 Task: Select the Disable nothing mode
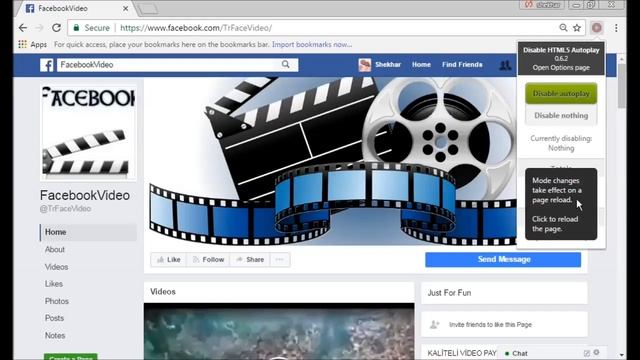coord(561,116)
